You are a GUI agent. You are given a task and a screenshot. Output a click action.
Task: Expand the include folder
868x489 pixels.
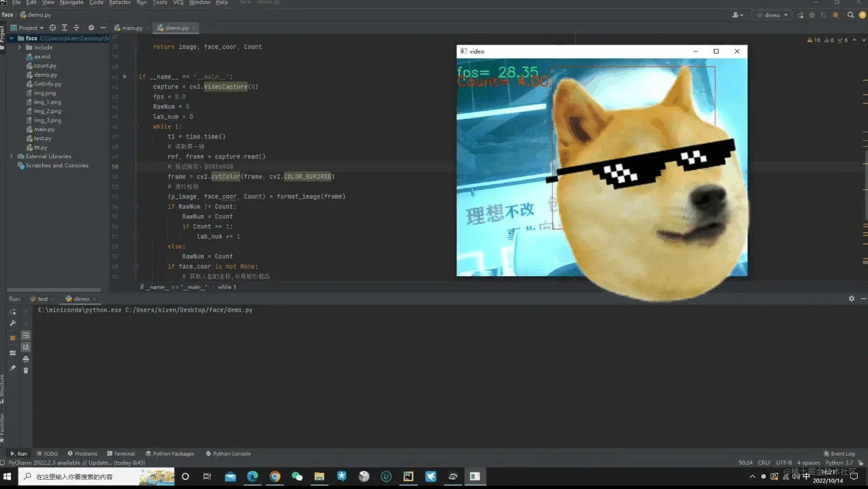[20, 48]
